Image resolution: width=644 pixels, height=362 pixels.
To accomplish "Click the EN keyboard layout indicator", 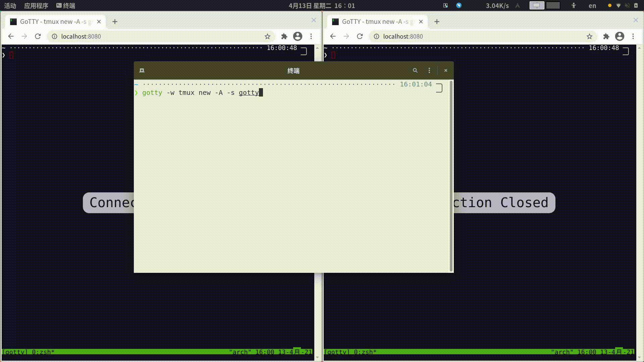I will [x=592, y=6].
